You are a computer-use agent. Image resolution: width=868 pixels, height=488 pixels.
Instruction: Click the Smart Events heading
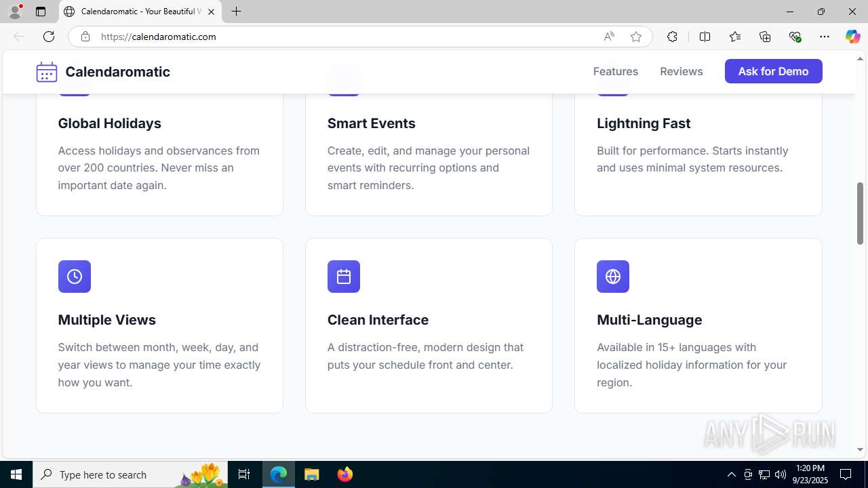[x=372, y=123]
